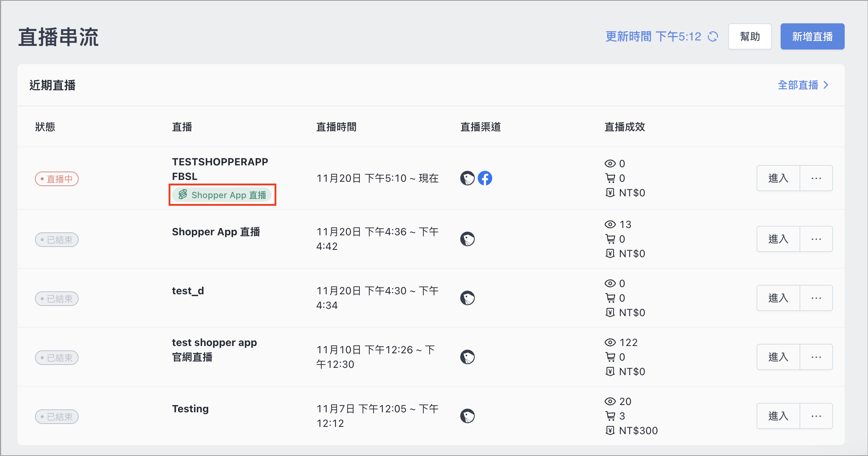Click the channel icon in Testing row
Image resolution: width=868 pixels, height=456 pixels.
[x=467, y=416]
